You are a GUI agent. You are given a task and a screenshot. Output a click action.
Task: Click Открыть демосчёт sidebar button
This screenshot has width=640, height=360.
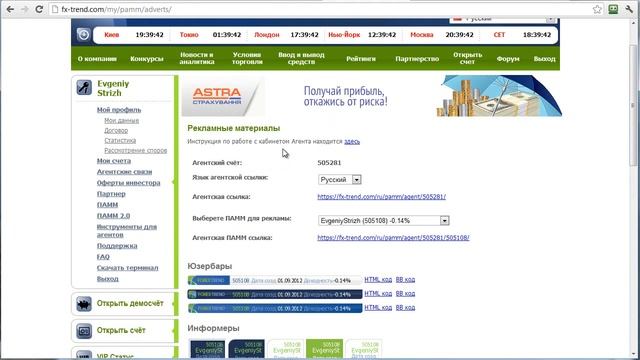point(130,304)
